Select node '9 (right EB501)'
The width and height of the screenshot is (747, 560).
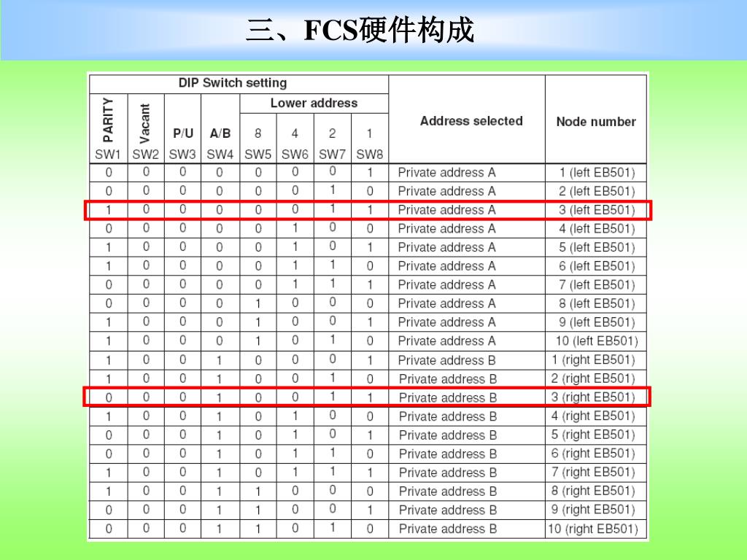coord(593,509)
